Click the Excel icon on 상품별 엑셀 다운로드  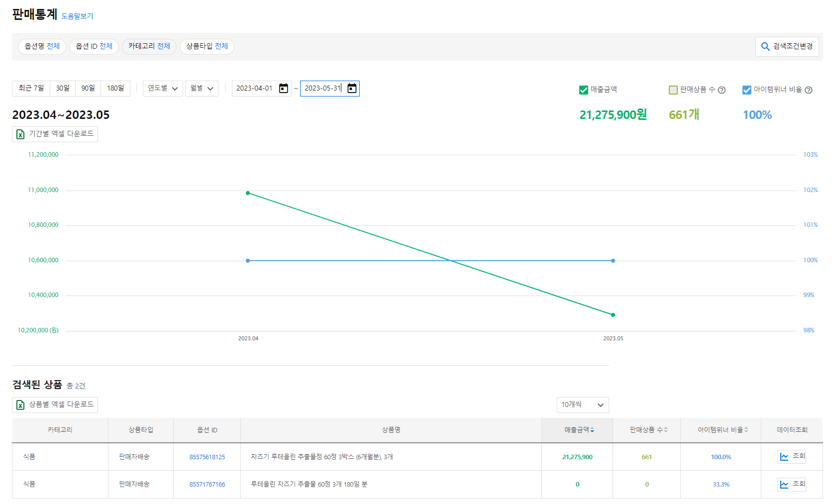20,405
